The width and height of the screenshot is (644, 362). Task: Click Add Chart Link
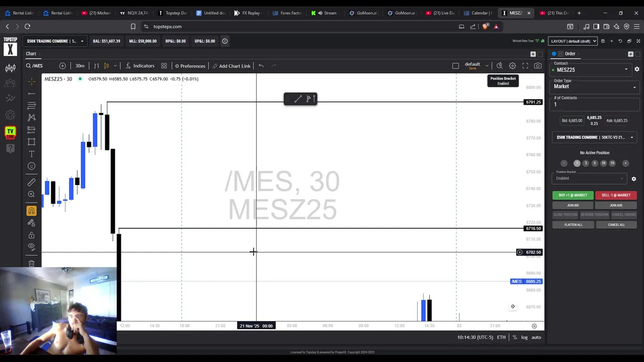(231, 66)
